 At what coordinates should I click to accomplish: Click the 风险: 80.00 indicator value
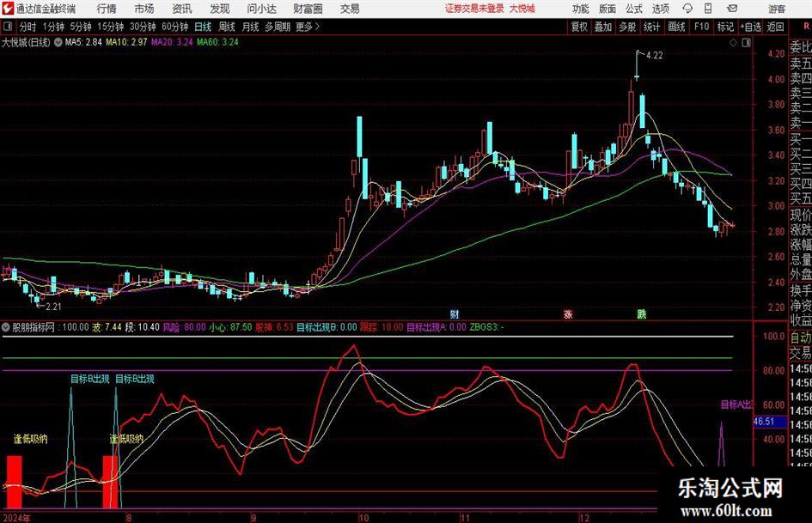click(x=185, y=327)
